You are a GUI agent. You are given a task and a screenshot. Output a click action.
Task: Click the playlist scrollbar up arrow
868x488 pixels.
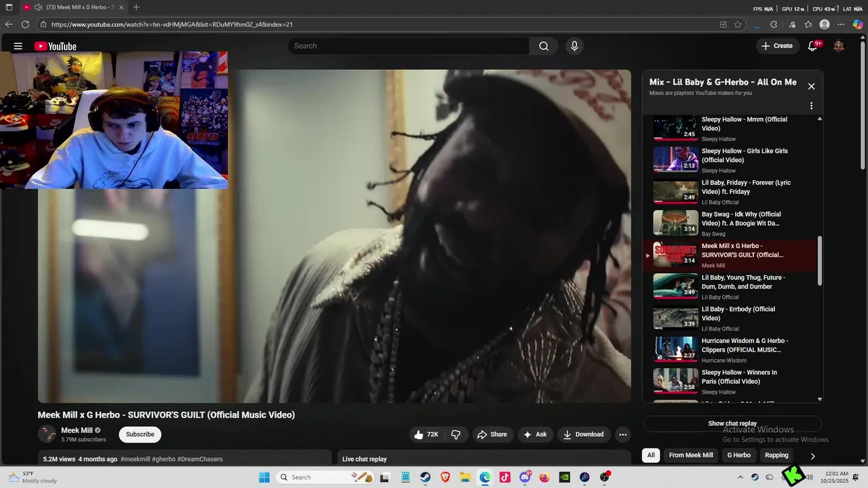tap(820, 119)
